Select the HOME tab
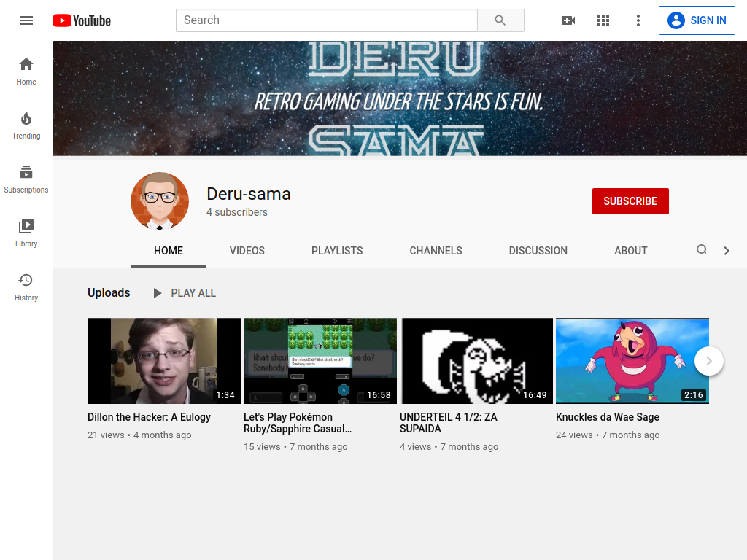Viewport: 747px width, 560px height. click(x=169, y=251)
